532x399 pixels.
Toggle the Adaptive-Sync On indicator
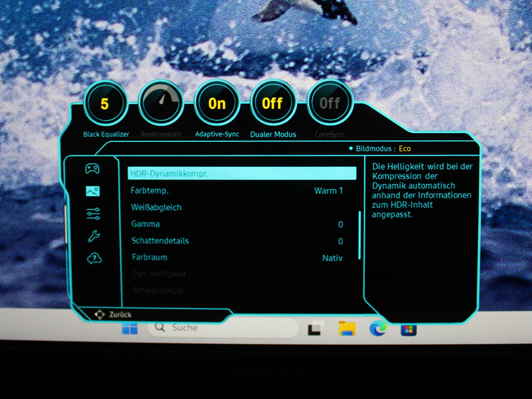pyautogui.click(x=217, y=103)
